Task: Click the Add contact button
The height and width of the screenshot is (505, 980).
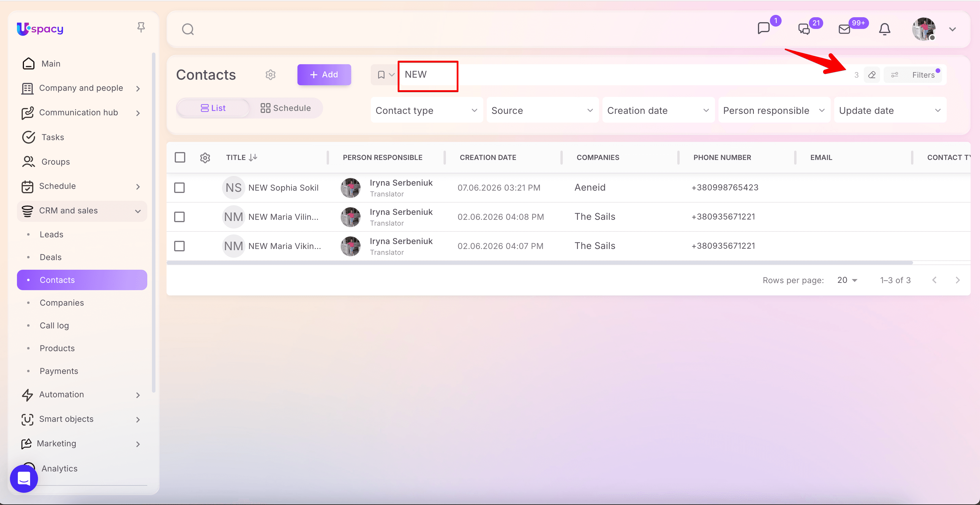Action: 324,75
